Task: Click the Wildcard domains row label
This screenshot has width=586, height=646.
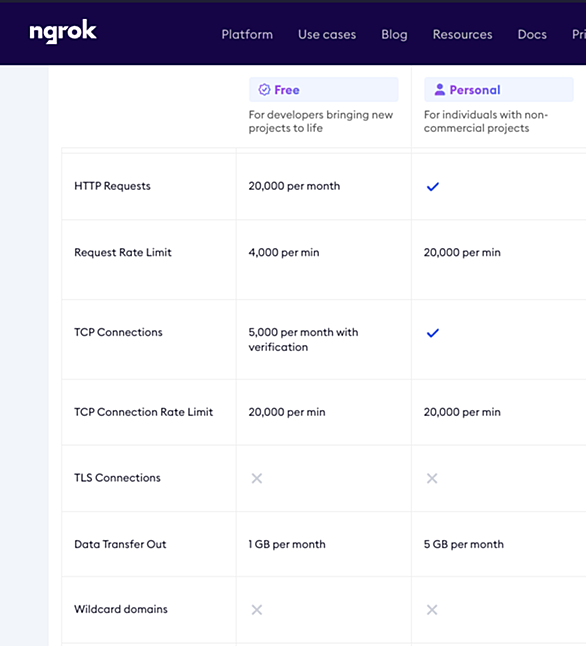Action: (x=121, y=609)
